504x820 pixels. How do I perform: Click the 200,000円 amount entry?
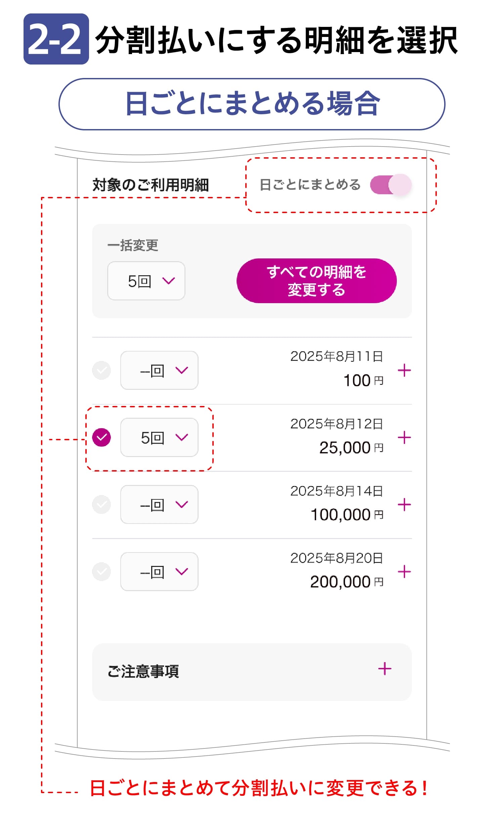pos(346,582)
